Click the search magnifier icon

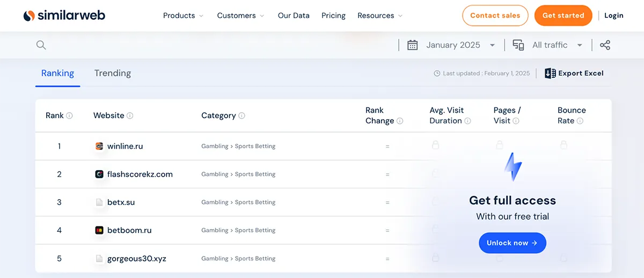pos(41,45)
